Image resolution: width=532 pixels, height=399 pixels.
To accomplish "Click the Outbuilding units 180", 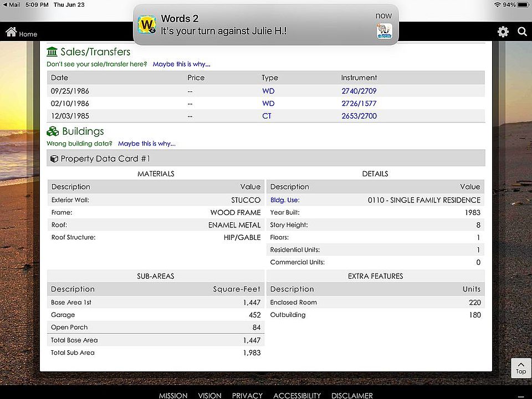I will 475,315.
